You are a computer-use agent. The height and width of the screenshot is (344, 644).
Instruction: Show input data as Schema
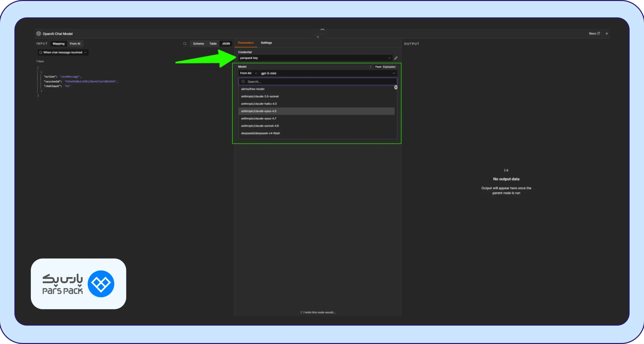click(198, 44)
